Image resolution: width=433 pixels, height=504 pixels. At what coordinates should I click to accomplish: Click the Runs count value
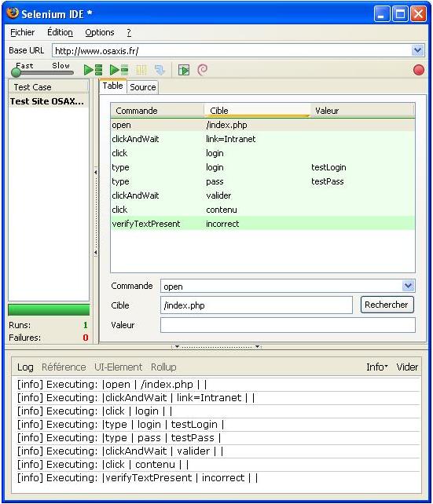click(85, 325)
